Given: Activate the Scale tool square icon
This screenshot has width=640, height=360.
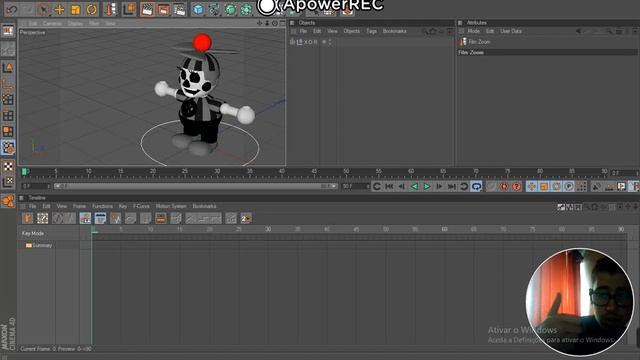Looking at the screenshot, I should [76, 9].
